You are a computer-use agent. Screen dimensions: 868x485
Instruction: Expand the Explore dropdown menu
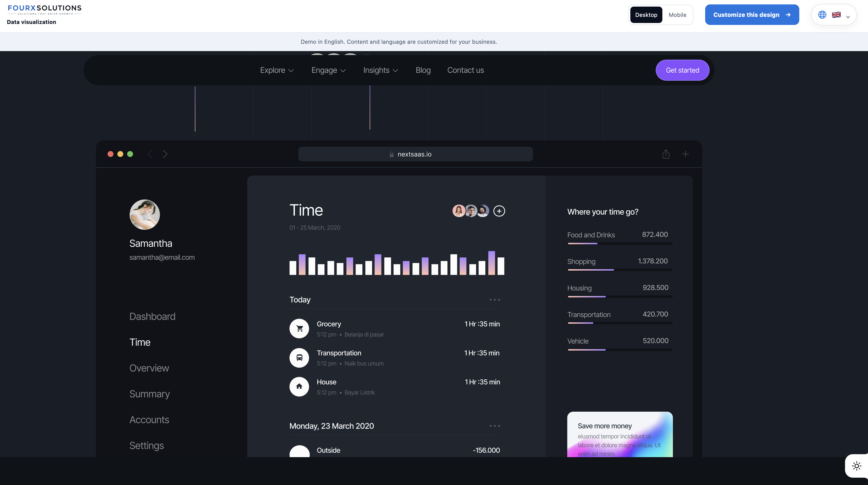(x=277, y=70)
